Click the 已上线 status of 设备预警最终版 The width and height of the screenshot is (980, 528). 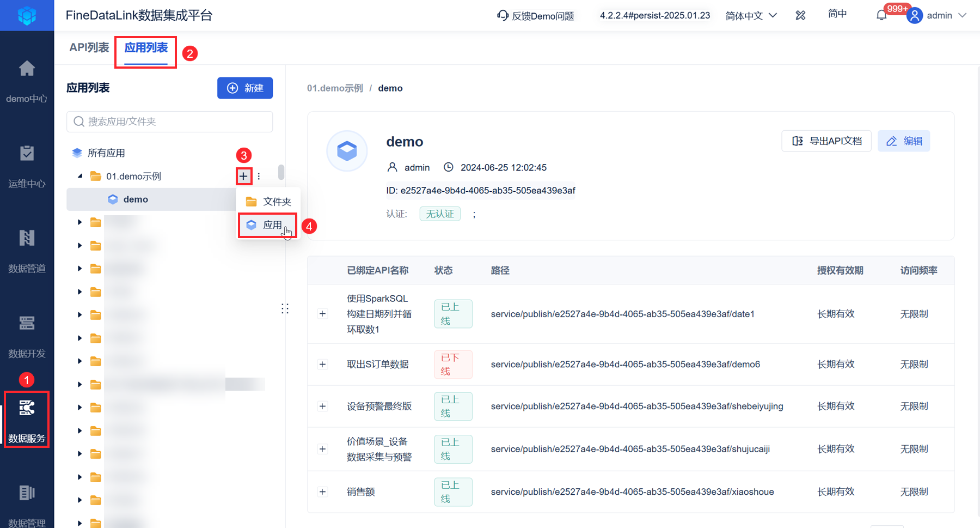453,406
